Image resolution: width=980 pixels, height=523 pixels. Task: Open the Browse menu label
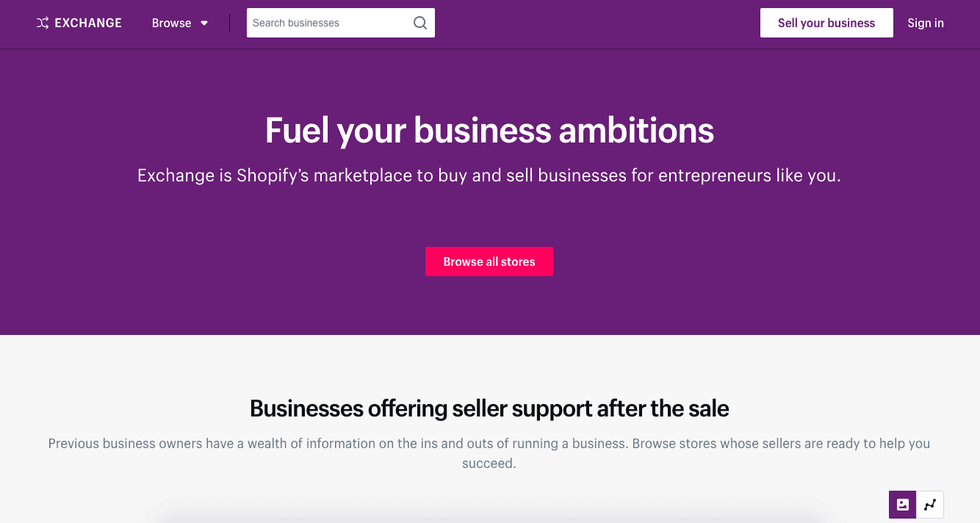tap(171, 24)
